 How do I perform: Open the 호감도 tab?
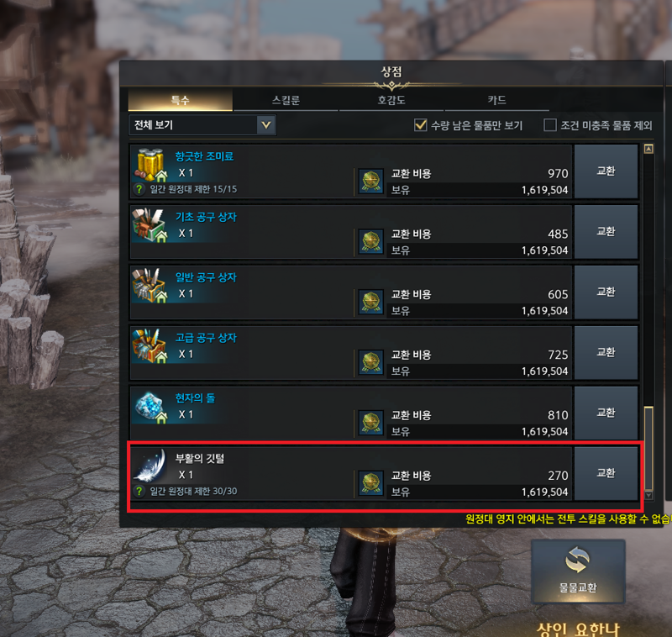coord(391,100)
